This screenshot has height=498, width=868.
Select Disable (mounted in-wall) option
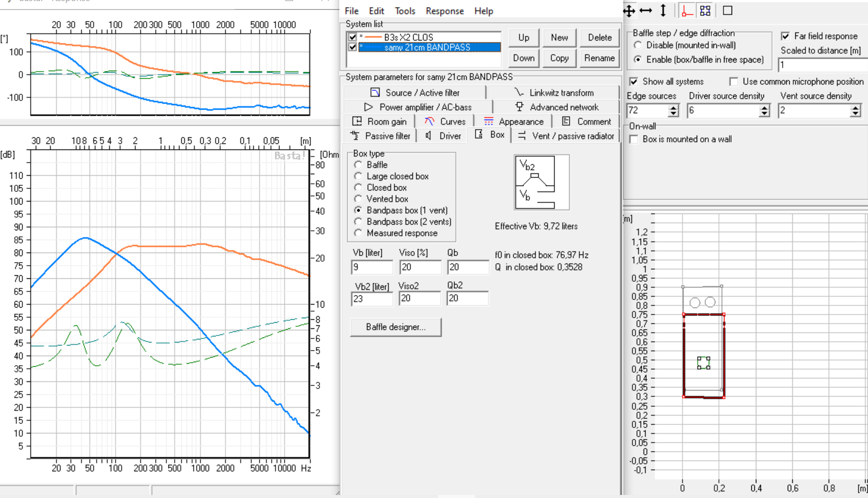(638, 45)
